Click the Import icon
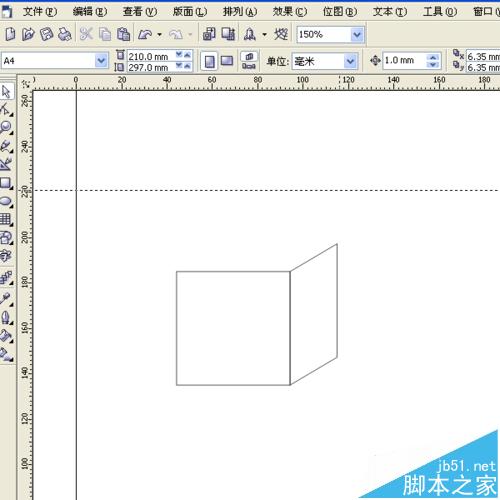500x500 pixels. point(209,34)
